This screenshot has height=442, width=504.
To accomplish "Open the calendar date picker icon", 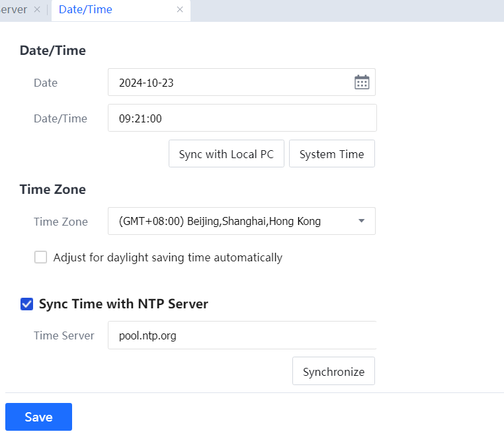I will (x=362, y=82).
